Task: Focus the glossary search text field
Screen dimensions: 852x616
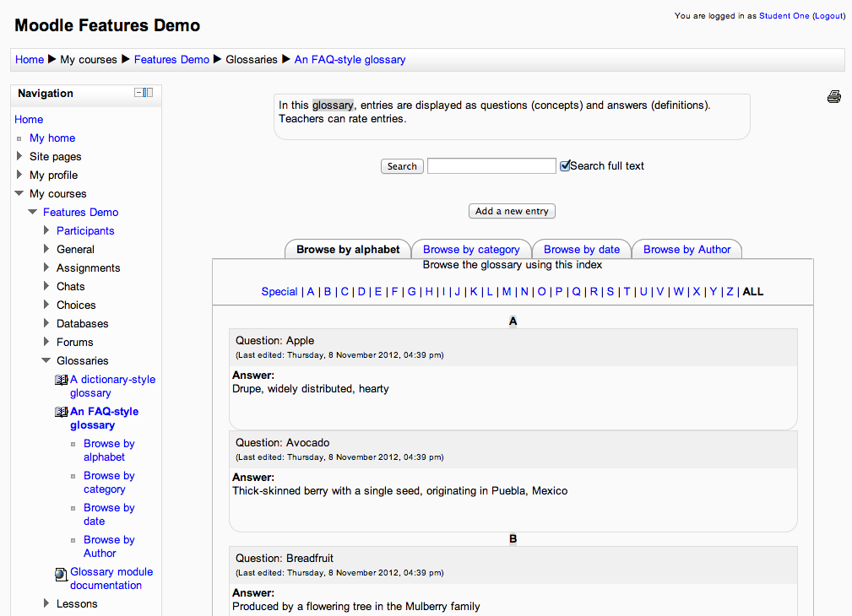Action: click(491, 165)
